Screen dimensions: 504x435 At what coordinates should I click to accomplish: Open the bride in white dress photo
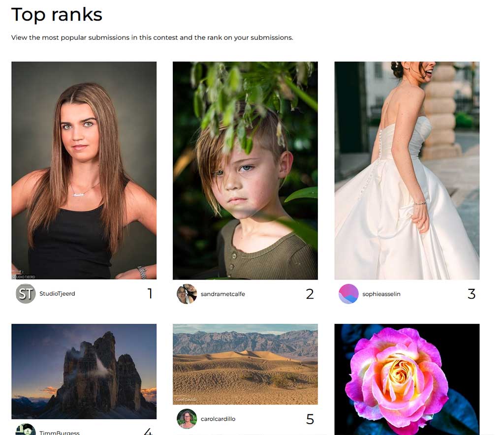pyautogui.click(x=407, y=170)
